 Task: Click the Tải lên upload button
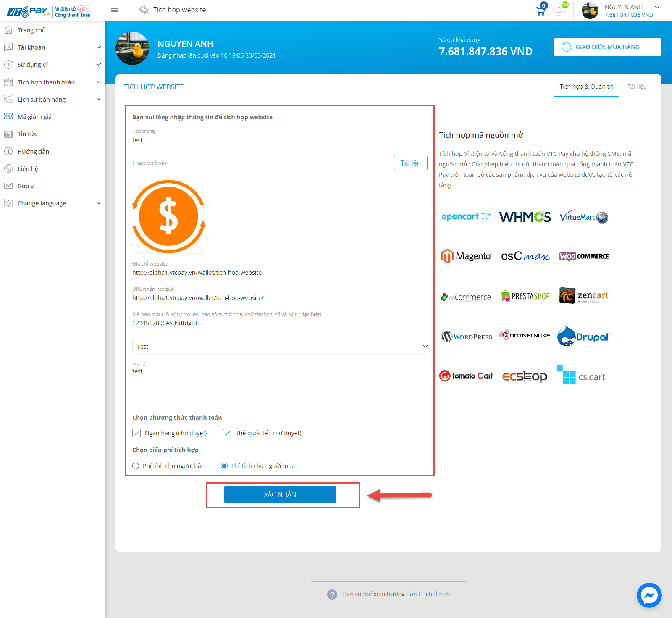coord(410,163)
